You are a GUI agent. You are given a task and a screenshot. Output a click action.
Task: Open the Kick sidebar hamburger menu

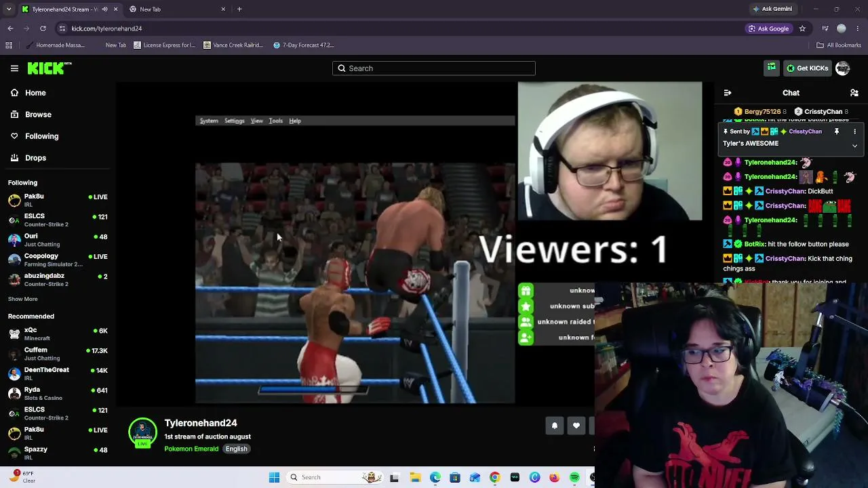14,68
